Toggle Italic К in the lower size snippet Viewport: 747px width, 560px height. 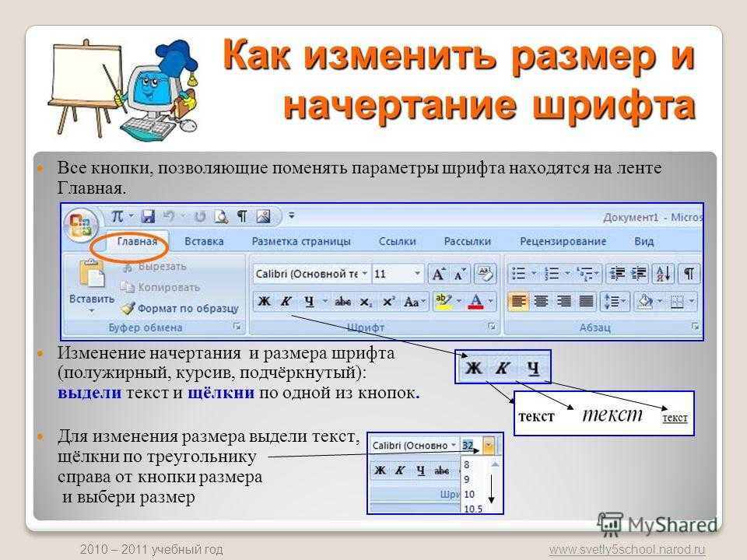[400, 471]
